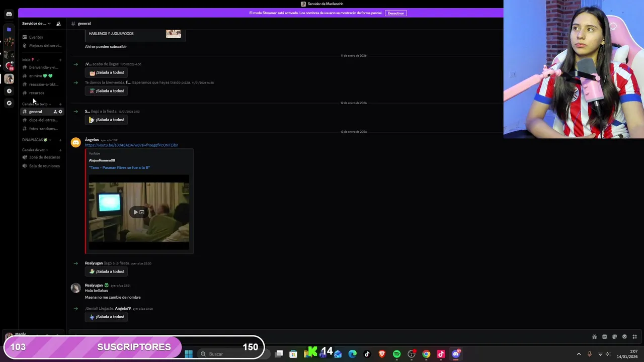Collapse DINAMICAS category
This screenshot has width=644, height=362.
pos(36,140)
